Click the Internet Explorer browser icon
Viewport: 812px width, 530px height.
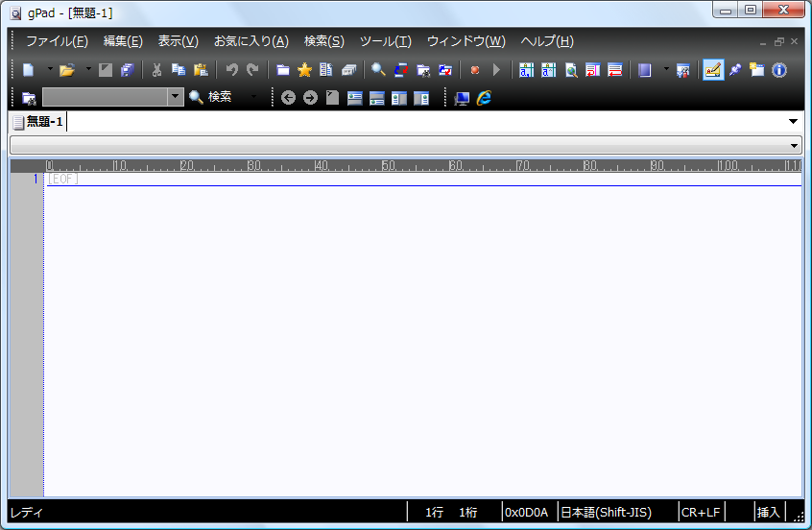485,97
